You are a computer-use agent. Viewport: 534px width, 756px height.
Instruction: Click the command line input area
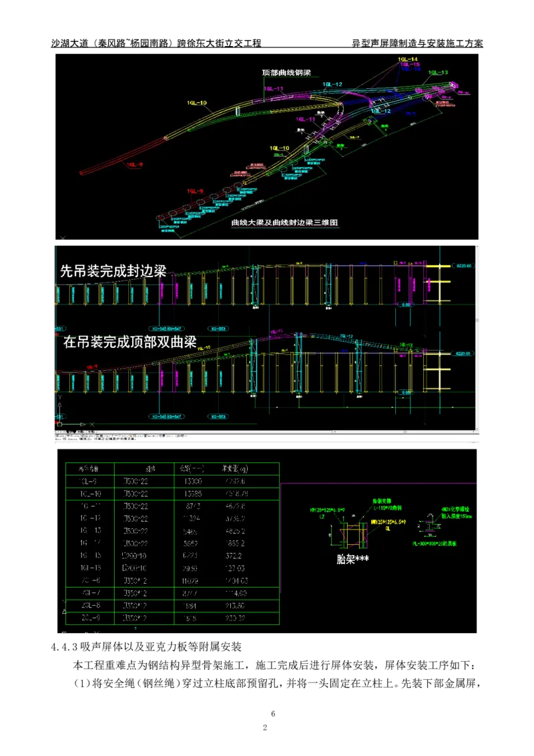point(200,439)
